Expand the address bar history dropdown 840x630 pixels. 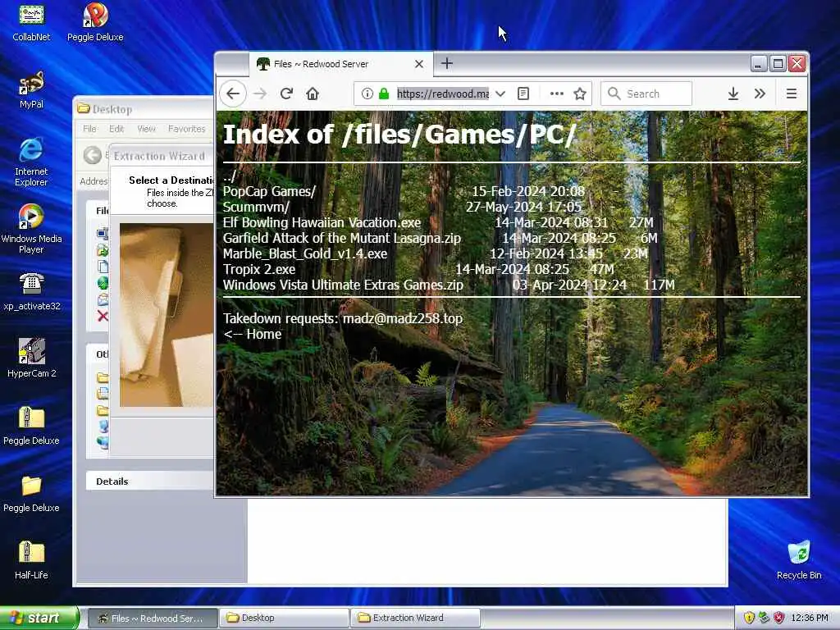[x=500, y=94]
